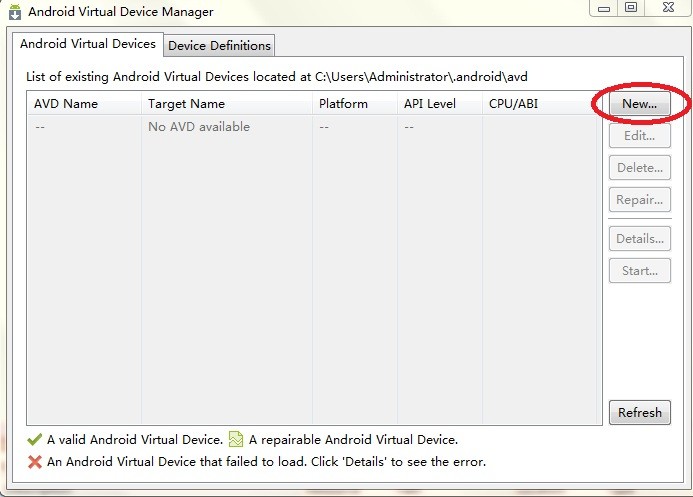Screen dimensions: 693x497
Task: Minimize the AVD Manager window
Action: 604,8
